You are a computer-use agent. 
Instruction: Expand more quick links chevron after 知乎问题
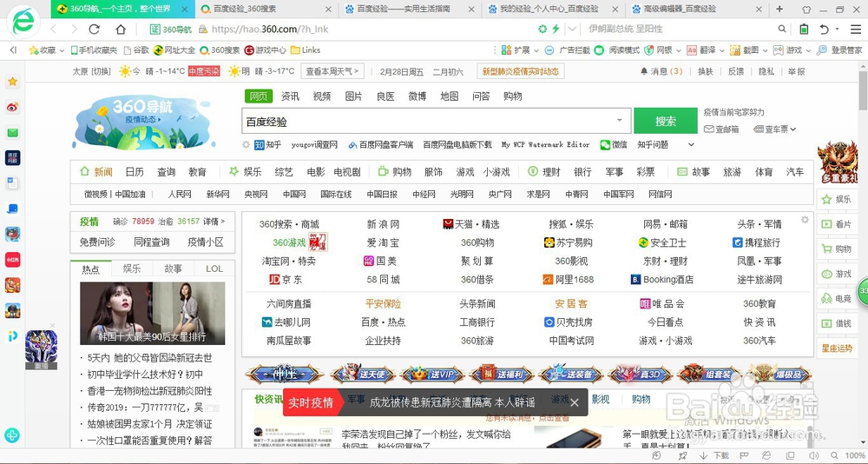[691, 145]
